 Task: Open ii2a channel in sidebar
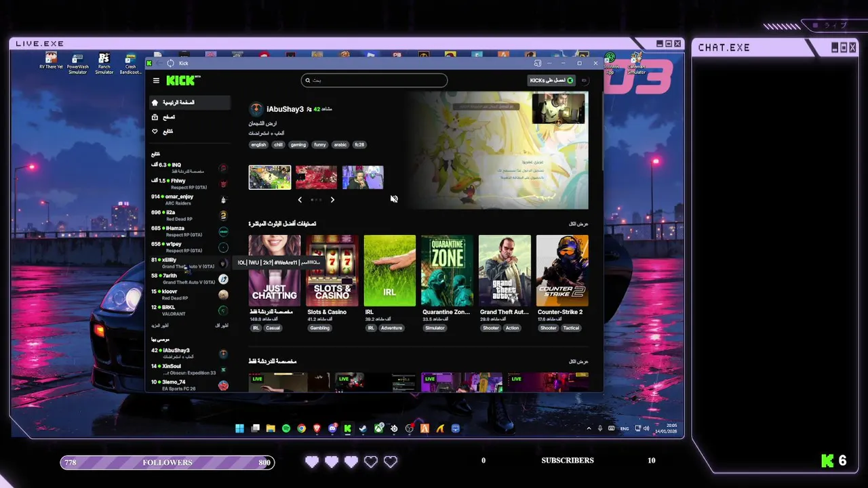point(190,216)
